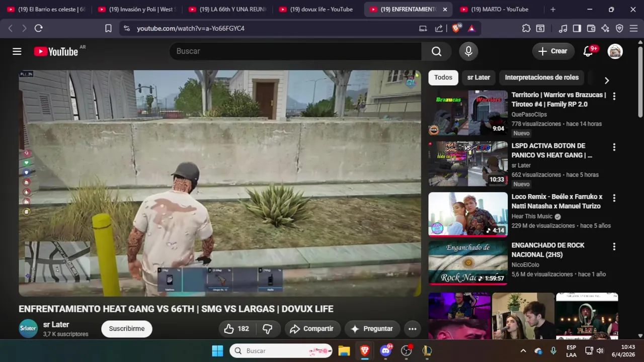Open the YouTube hamburger guide menu
The height and width of the screenshot is (362, 644).
17,51
